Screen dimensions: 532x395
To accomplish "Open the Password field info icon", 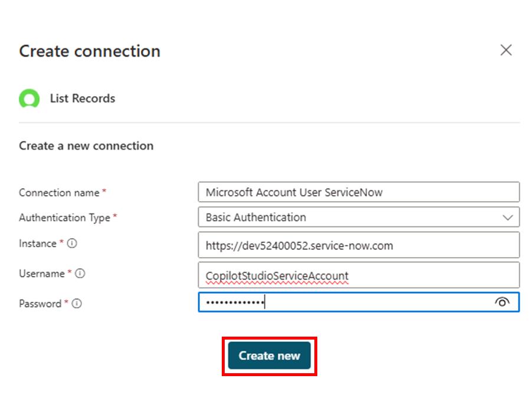I will pos(76,304).
